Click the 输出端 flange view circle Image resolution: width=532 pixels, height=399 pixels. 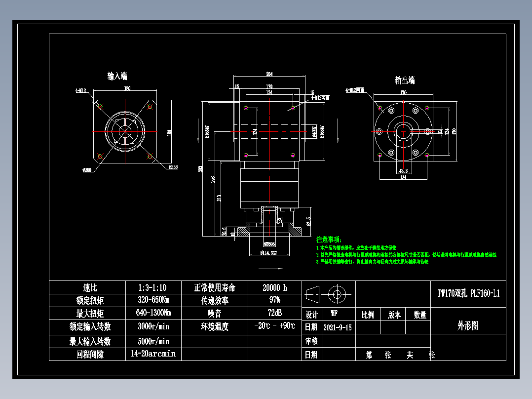coord(404,132)
